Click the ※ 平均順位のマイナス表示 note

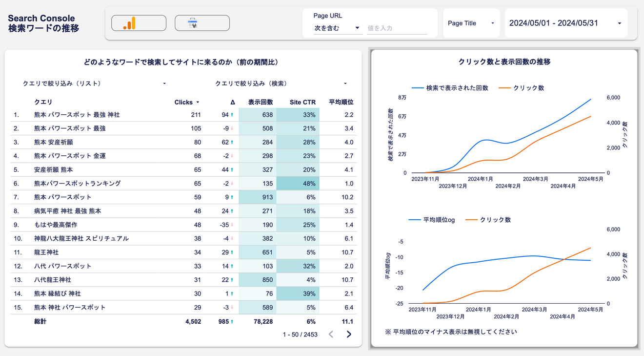pos(451,332)
